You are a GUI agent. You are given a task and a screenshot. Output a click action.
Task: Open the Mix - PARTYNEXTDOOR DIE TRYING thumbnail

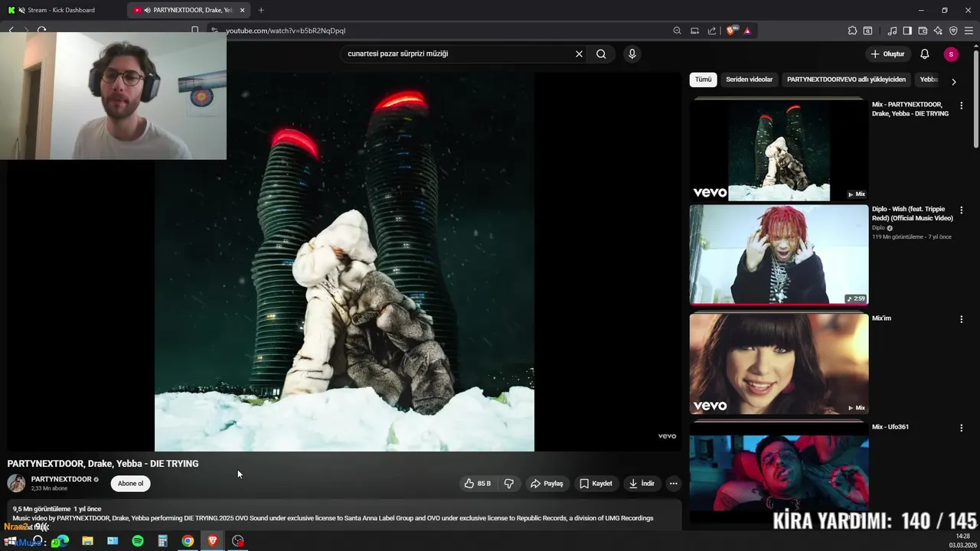point(779,151)
